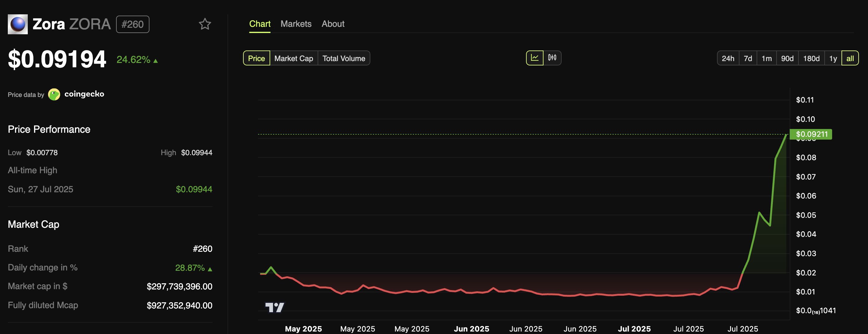The image size is (868, 334).
Task: Switch to line chart view icon
Action: (x=535, y=58)
